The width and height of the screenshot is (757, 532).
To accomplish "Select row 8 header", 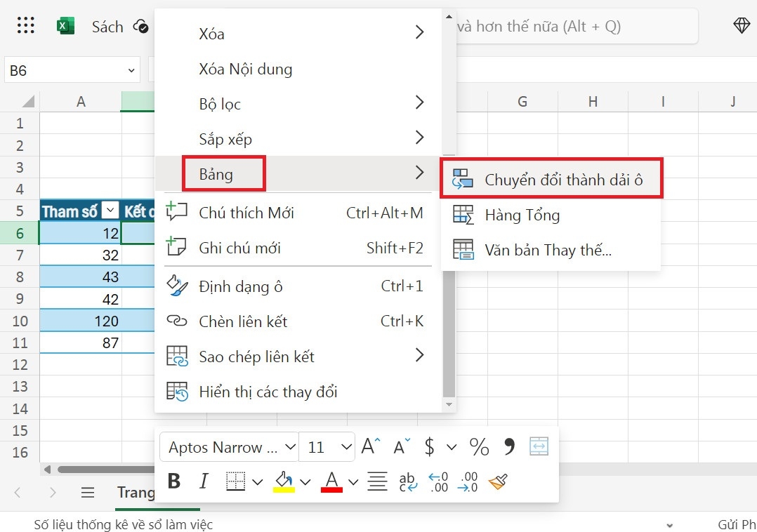I will click(x=20, y=277).
